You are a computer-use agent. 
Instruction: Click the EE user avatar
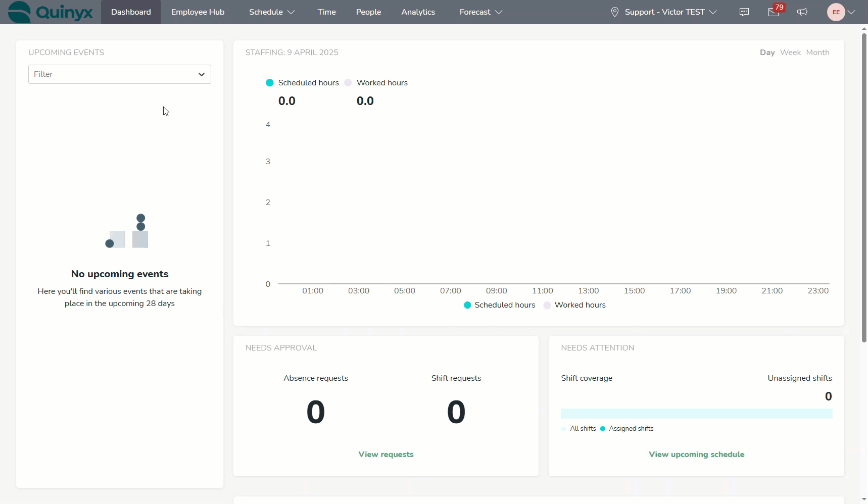click(836, 12)
